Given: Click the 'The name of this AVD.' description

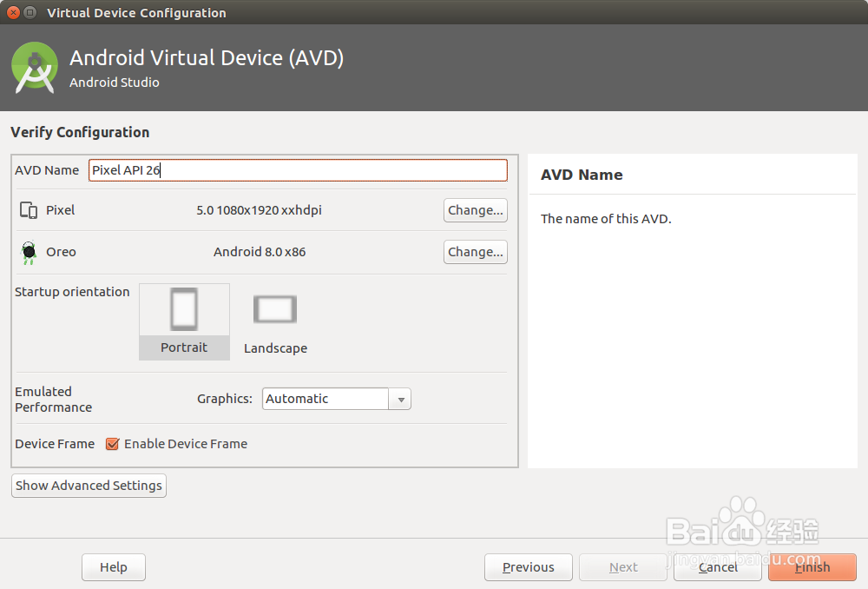Looking at the screenshot, I should (x=606, y=219).
